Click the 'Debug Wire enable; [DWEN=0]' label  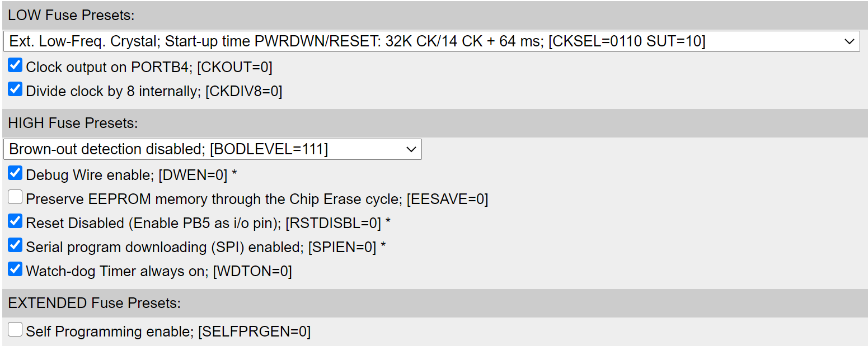click(x=126, y=176)
